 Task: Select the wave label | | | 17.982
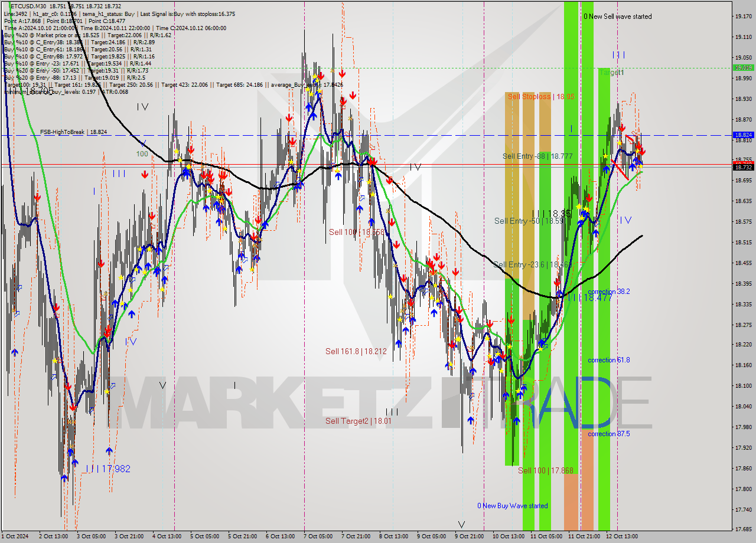click(108, 469)
